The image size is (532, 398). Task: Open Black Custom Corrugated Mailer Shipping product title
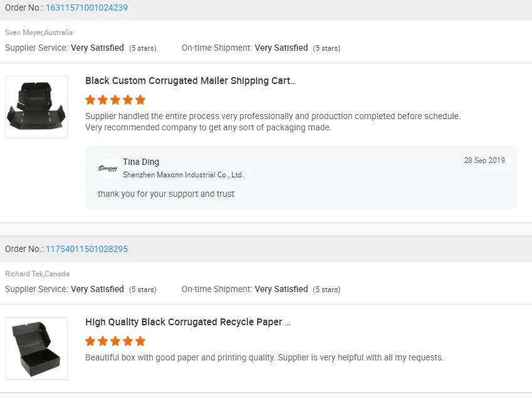coord(190,81)
